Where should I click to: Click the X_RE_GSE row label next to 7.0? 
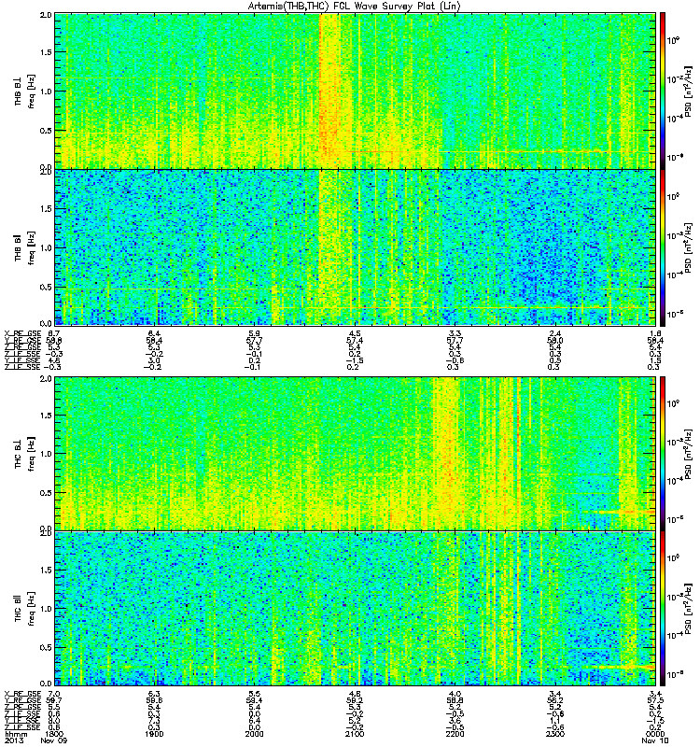click(x=23, y=694)
